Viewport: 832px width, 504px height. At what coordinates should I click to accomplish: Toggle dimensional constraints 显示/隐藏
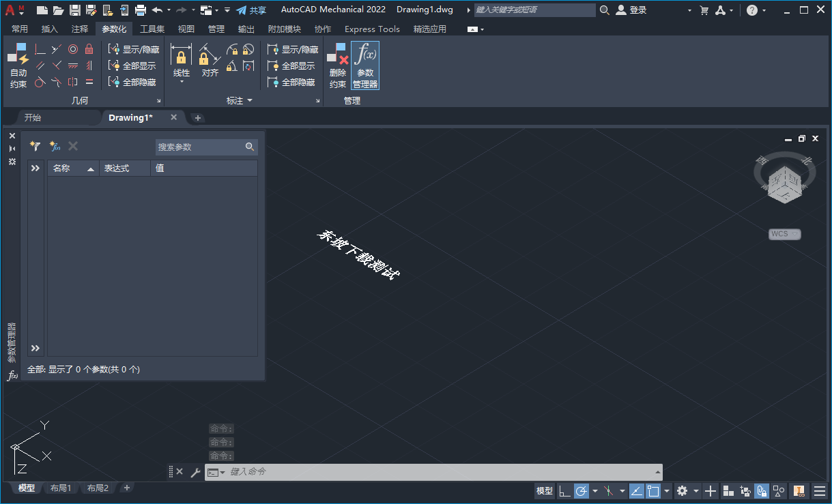click(x=293, y=49)
